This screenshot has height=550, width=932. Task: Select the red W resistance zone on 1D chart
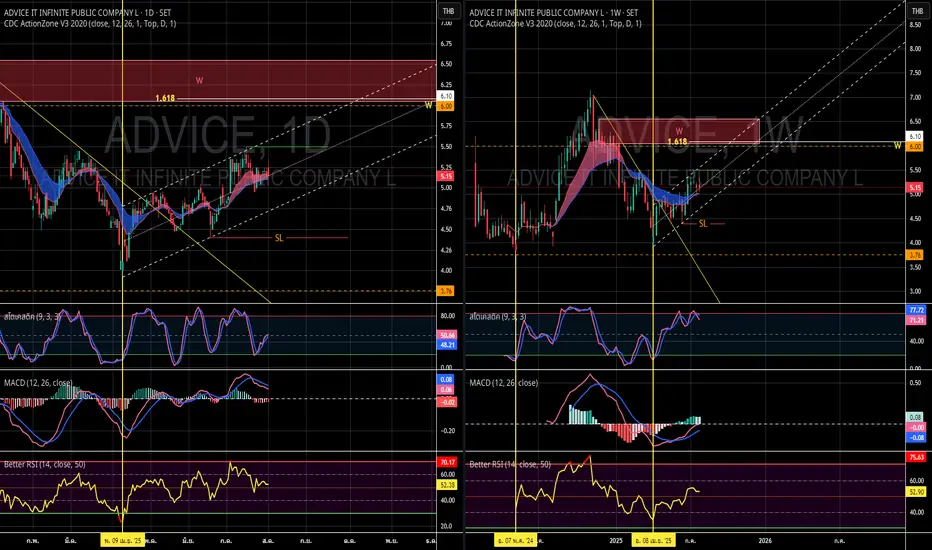[218, 80]
